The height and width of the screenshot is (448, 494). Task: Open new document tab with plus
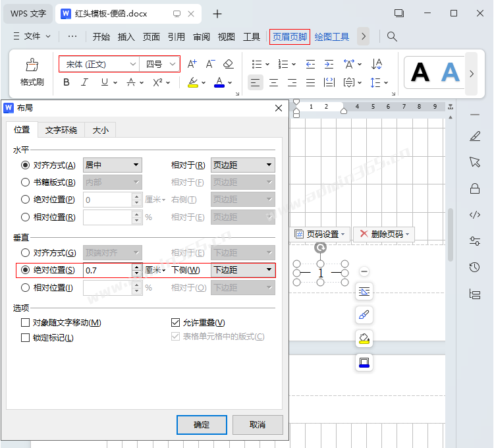[x=217, y=14]
